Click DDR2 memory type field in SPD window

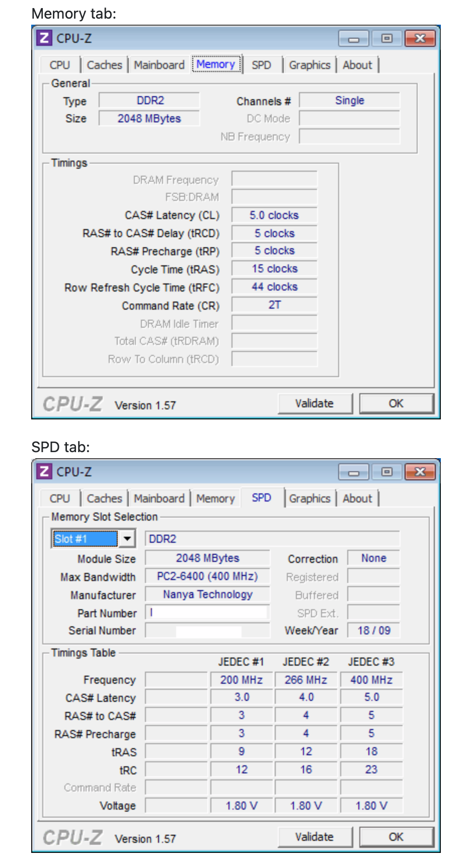coord(272,539)
